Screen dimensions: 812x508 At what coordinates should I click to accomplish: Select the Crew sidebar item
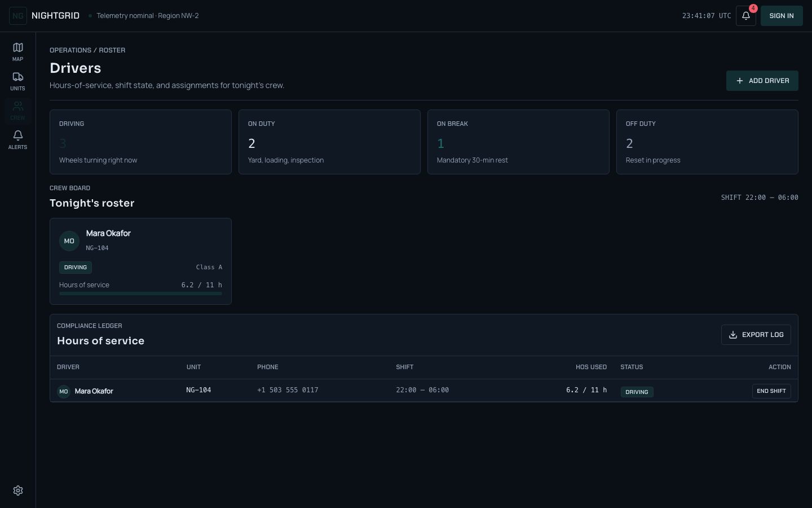18,111
